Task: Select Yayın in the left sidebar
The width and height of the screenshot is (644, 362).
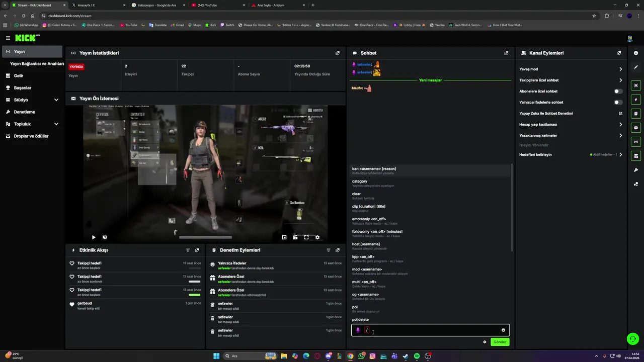Action: [x=32, y=52]
